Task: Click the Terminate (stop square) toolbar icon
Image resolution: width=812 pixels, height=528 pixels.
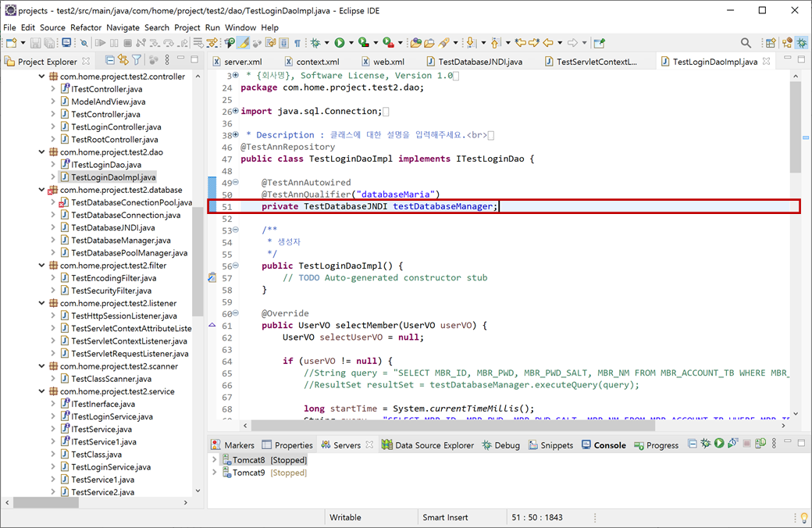Action: tap(127, 43)
